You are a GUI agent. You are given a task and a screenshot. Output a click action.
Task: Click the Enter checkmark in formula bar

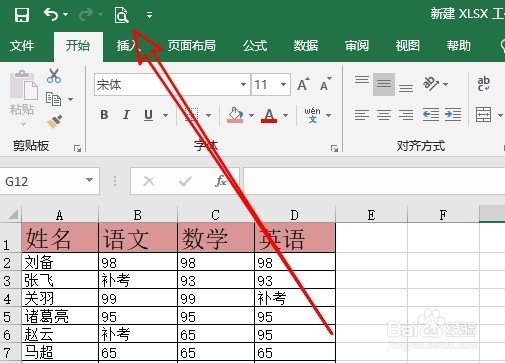[x=185, y=181]
